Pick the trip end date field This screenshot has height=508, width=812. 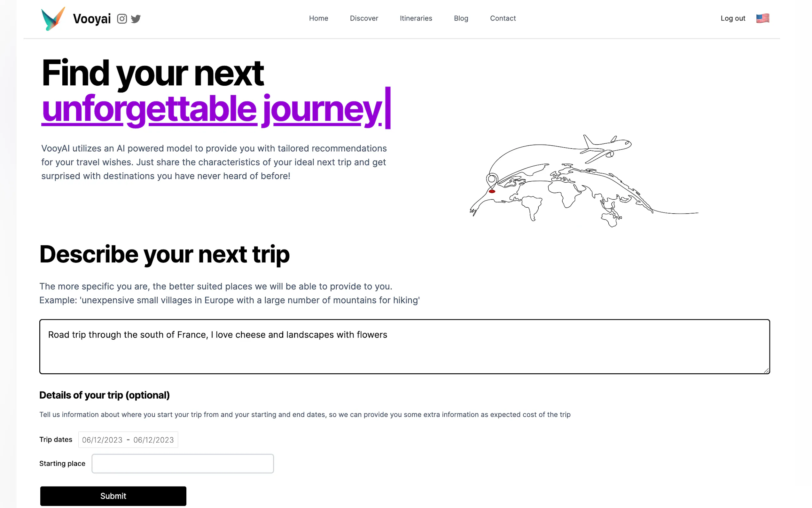pos(153,440)
